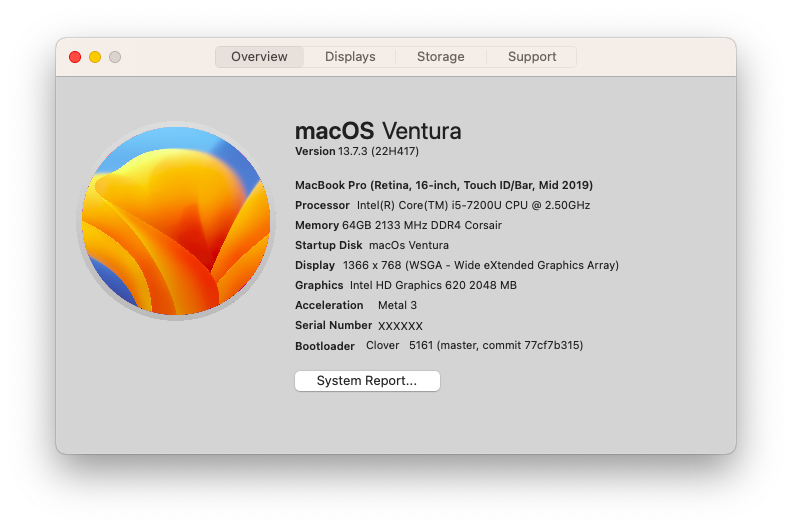Viewport: 792px width, 528px height.
Task: Switch to the Overview tab
Action: (259, 57)
